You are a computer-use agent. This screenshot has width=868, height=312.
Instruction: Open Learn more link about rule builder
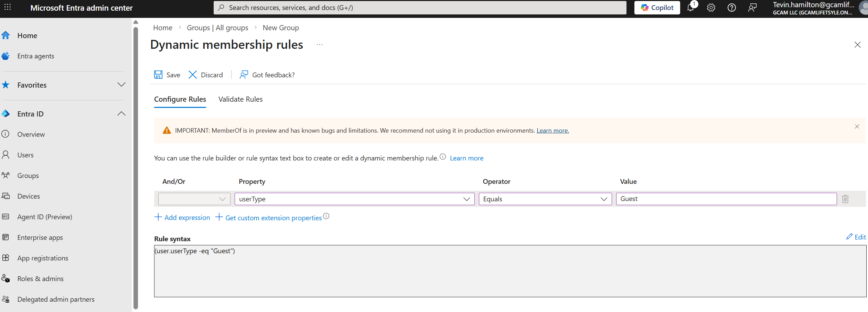tap(467, 158)
